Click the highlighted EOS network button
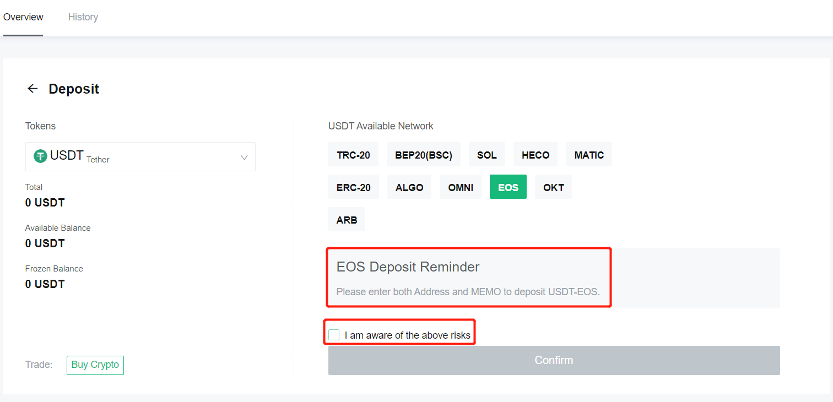833x402 pixels. pos(508,187)
